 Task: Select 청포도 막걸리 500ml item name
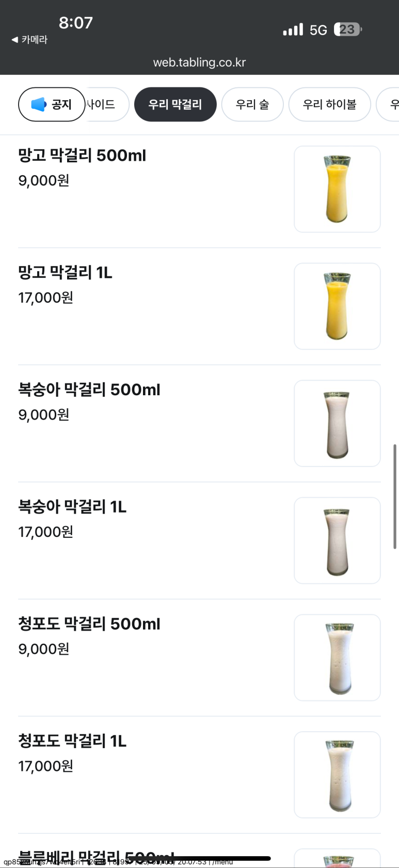pos(89,624)
